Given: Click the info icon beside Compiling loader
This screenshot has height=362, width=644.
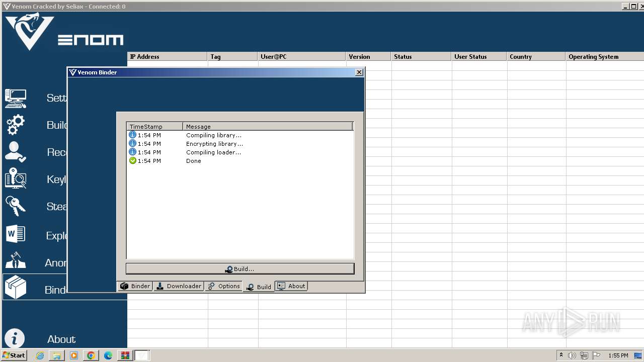Looking at the screenshot, I should point(132,152).
